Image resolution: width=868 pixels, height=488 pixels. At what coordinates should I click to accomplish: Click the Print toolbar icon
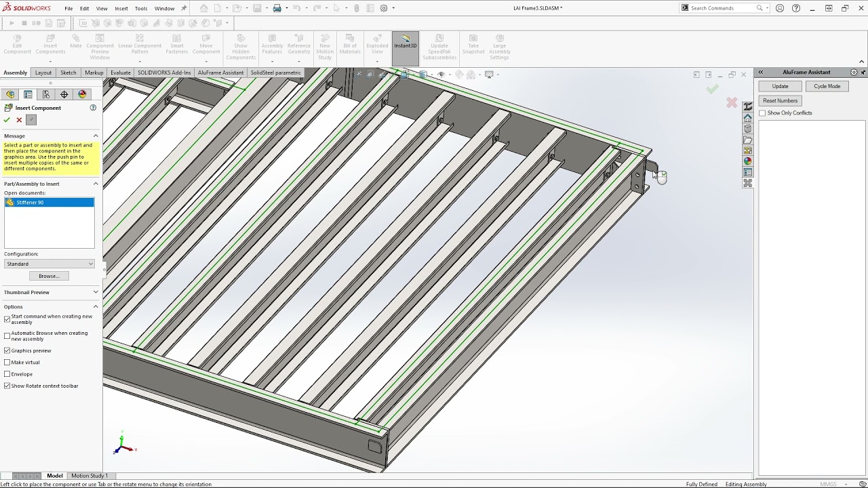point(277,8)
